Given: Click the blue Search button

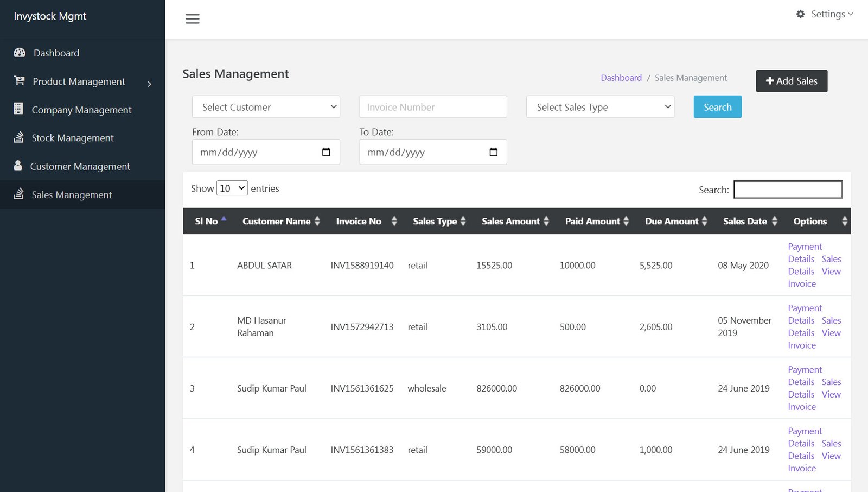Looking at the screenshot, I should coord(717,107).
